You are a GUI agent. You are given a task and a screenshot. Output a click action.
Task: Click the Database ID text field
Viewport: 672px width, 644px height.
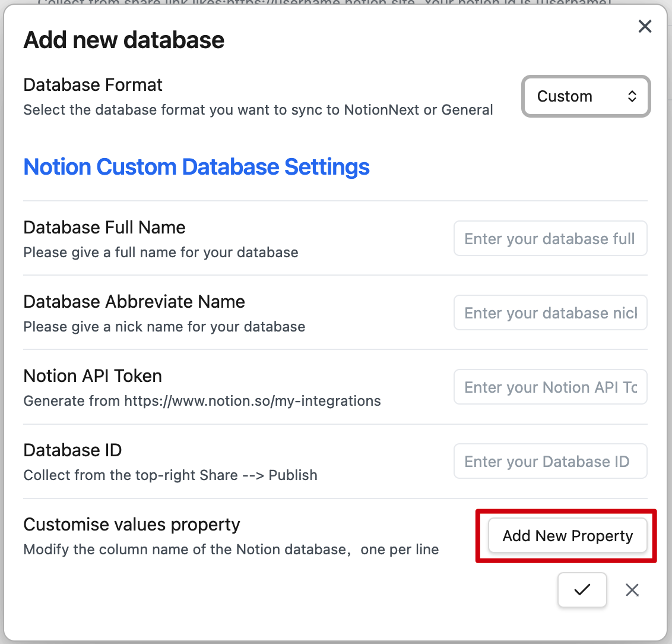tap(550, 462)
